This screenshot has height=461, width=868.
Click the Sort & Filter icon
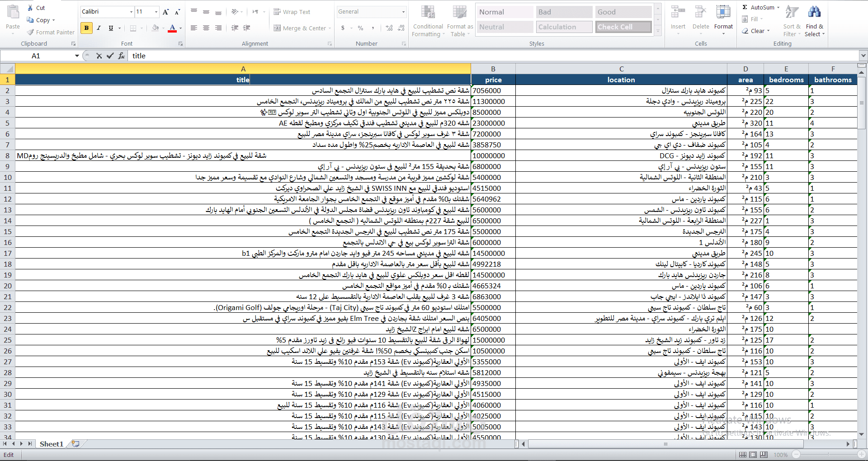792,12
